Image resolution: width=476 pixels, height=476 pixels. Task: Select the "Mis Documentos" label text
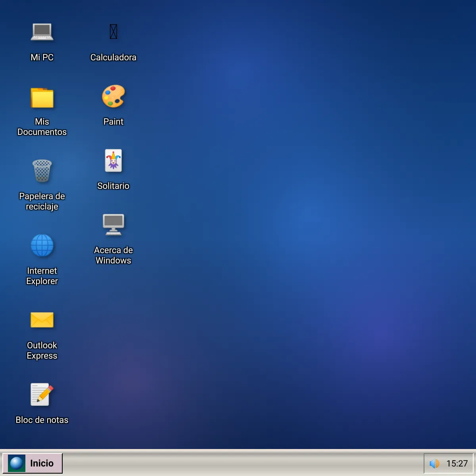[42, 127]
